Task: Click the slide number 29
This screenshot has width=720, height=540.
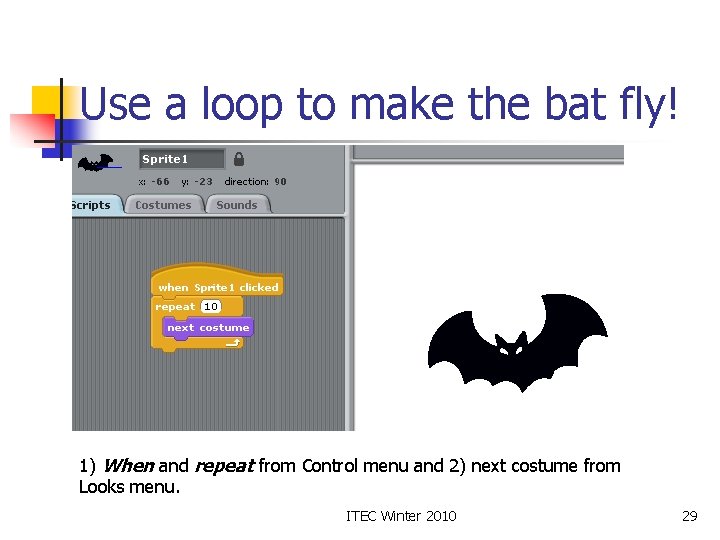Action: click(x=690, y=516)
